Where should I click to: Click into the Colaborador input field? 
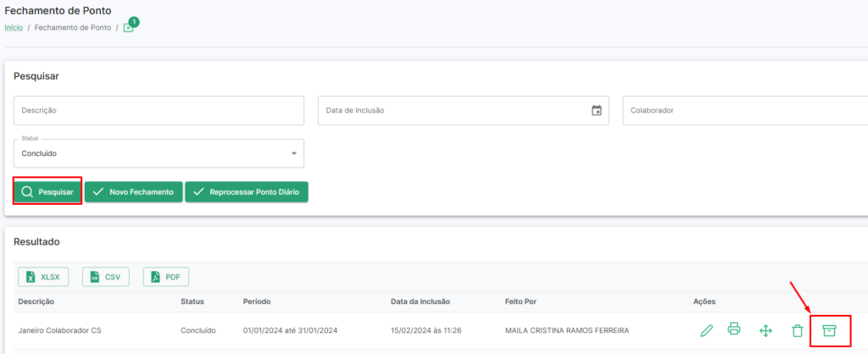(745, 111)
